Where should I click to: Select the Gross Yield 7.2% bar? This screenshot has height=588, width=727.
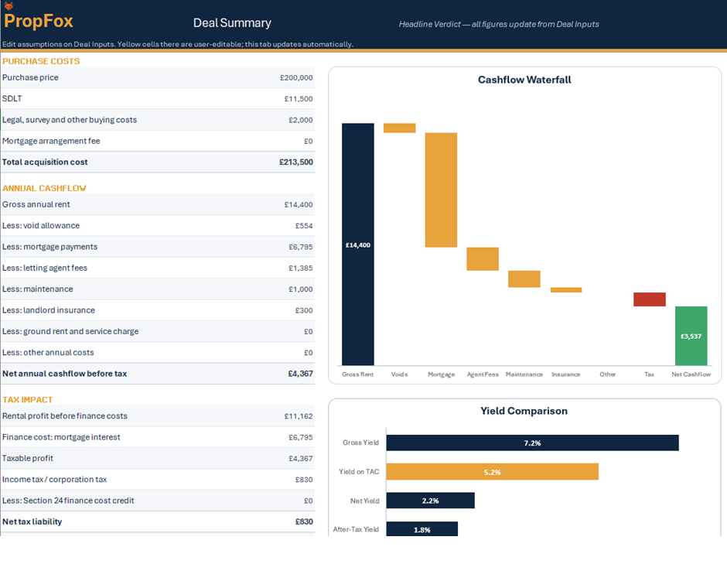tap(532, 443)
